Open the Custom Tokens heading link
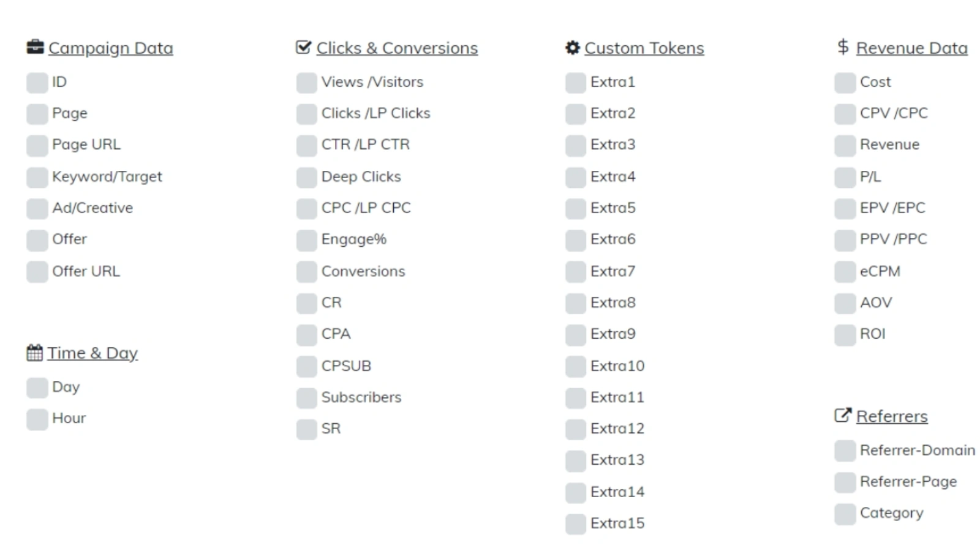 pos(644,48)
